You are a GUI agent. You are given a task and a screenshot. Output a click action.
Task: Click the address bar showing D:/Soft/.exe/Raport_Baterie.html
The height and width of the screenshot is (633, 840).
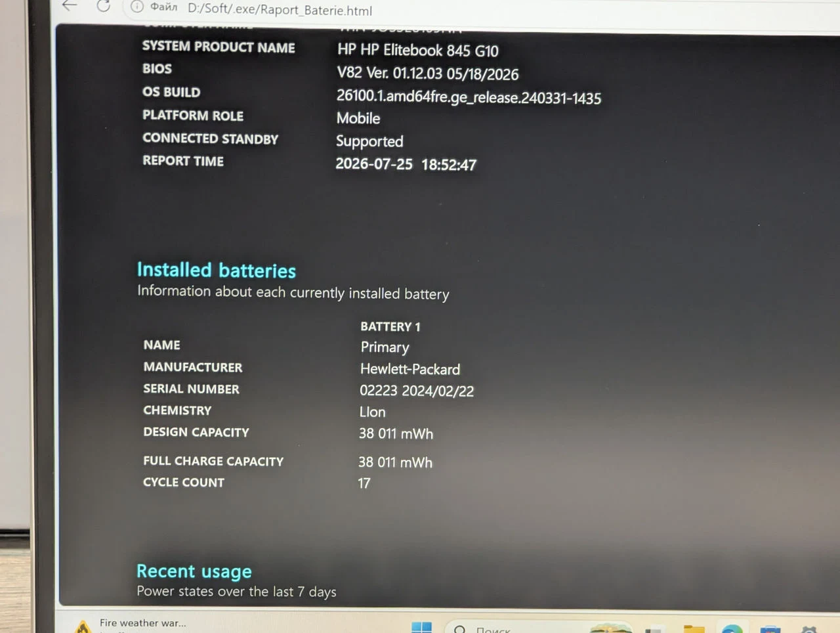pyautogui.click(x=280, y=10)
